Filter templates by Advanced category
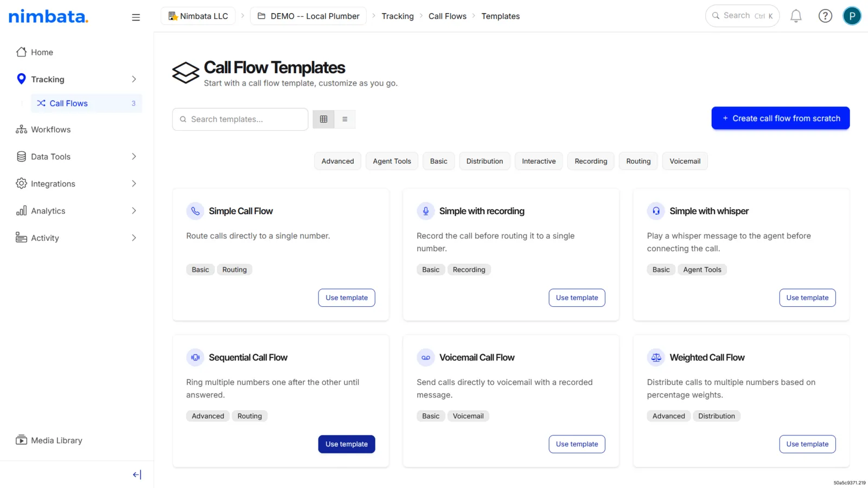Image resolution: width=868 pixels, height=488 pixels. (x=337, y=161)
